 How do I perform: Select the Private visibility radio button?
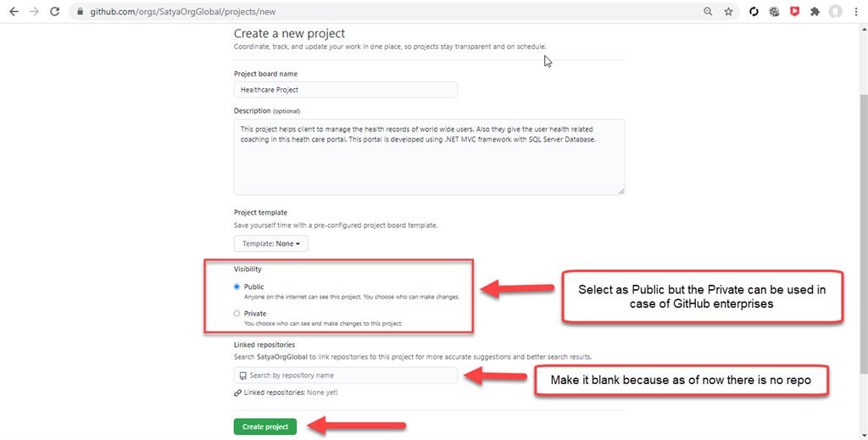click(x=237, y=314)
